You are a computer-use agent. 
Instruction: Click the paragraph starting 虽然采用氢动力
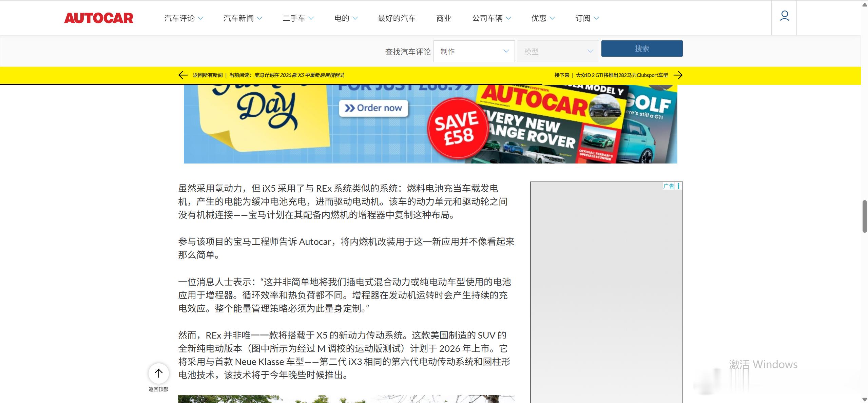tap(343, 201)
